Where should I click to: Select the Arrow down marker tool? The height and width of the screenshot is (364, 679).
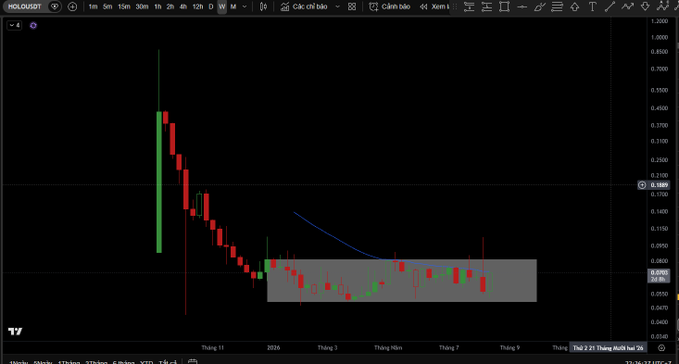[x=645, y=6]
